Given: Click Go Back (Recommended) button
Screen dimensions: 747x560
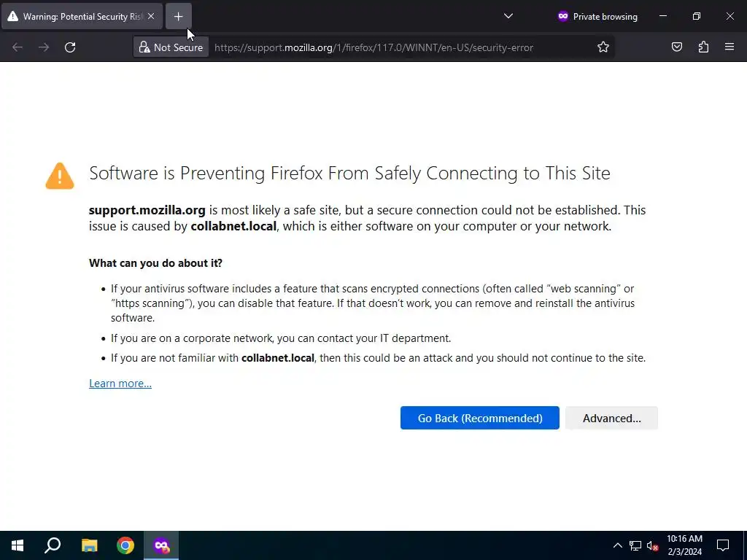Looking at the screenshot, I should point(479,418).
